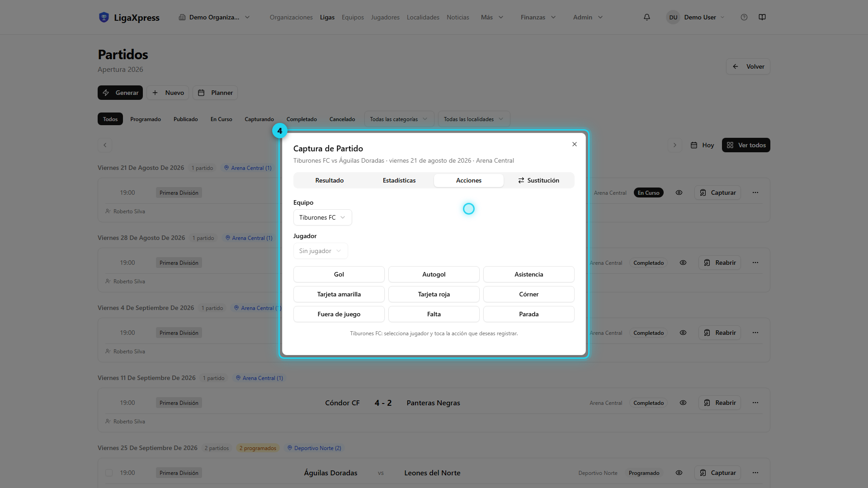The image size is (868, 488).
Task: Click the LigaXpress shield logo
Action: coord(104,17)
